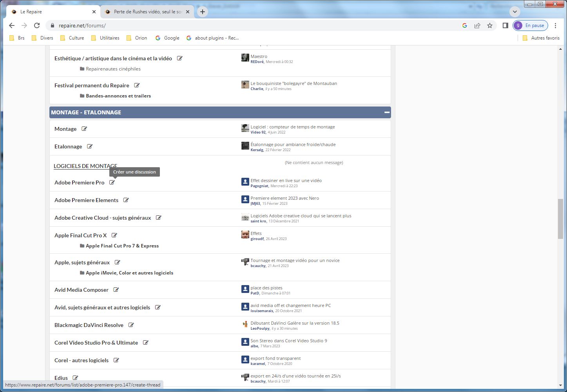Click the Chrome profile En pause button

530,25
